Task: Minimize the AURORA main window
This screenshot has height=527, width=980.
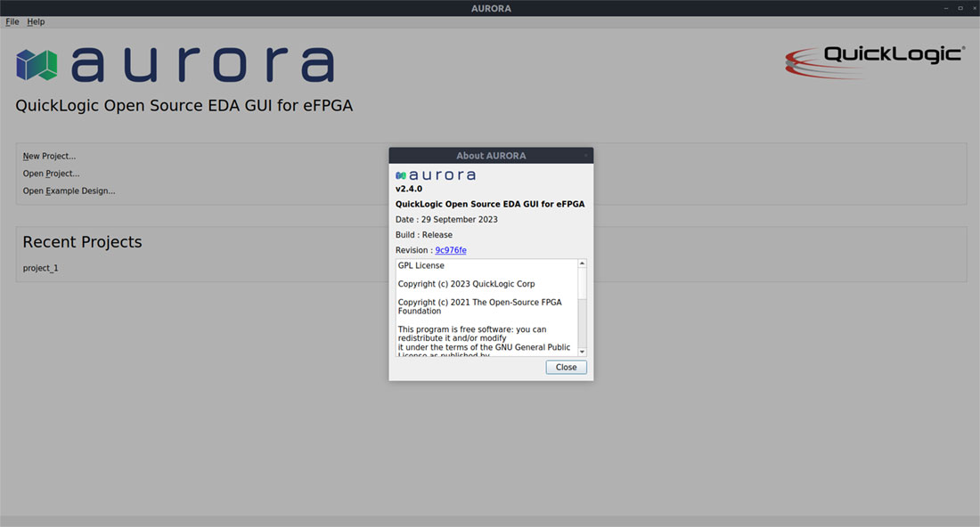Action: [x=945, y=8]
